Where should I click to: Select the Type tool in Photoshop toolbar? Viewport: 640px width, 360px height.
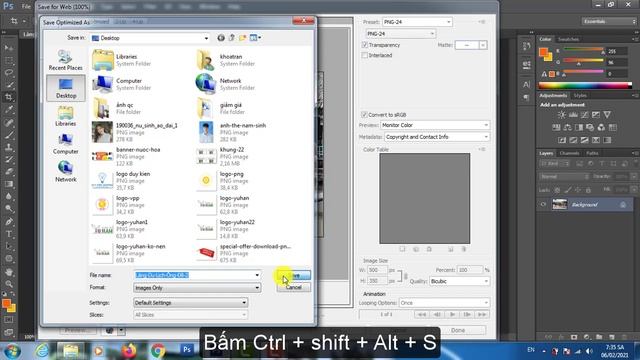click(x=9, y=234)
